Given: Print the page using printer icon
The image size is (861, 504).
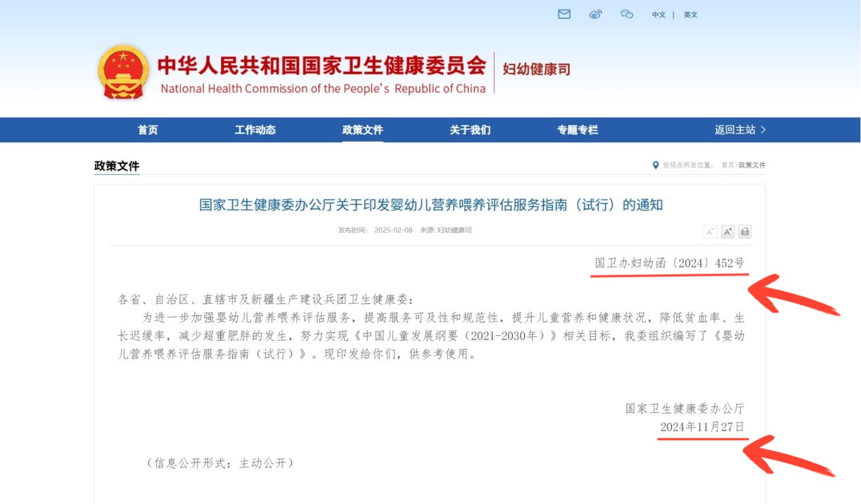Looking at the screenshot, I should (745, 232).
